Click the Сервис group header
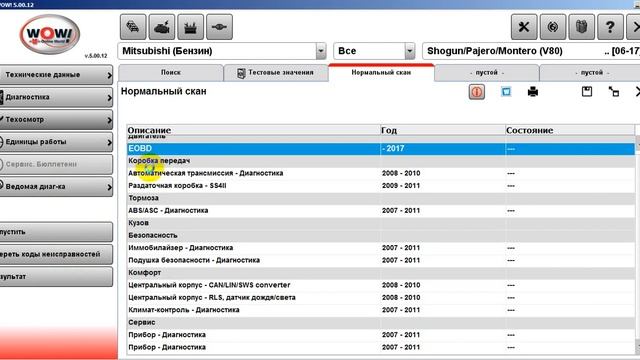The height and width of the screenshot is (360, 640). click(380, 322)
